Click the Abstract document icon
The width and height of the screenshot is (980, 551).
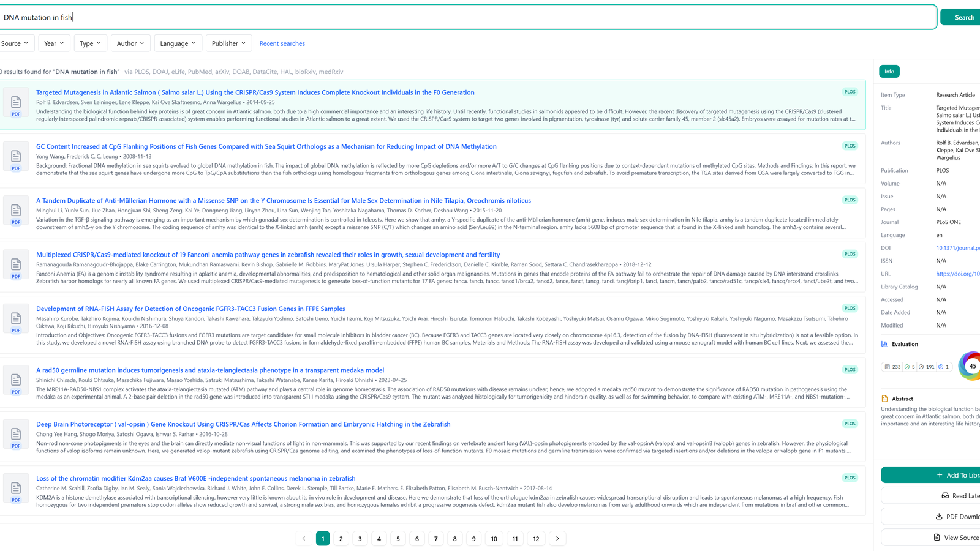tap(884, 399)
